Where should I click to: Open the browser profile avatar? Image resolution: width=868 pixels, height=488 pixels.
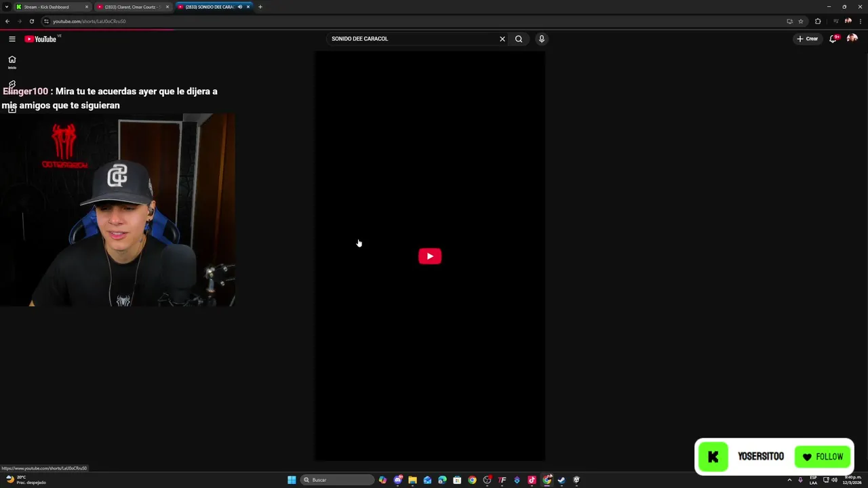click(x=848, y=21)
